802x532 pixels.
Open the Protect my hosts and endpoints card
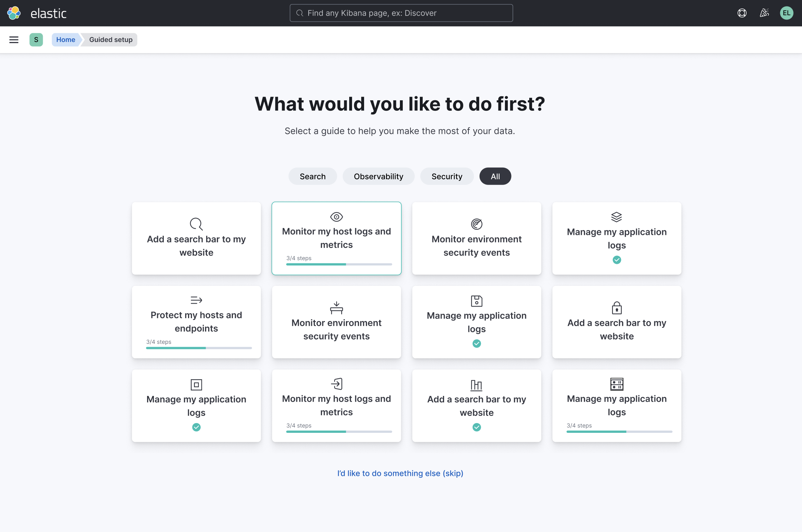[x=196, y=321]
